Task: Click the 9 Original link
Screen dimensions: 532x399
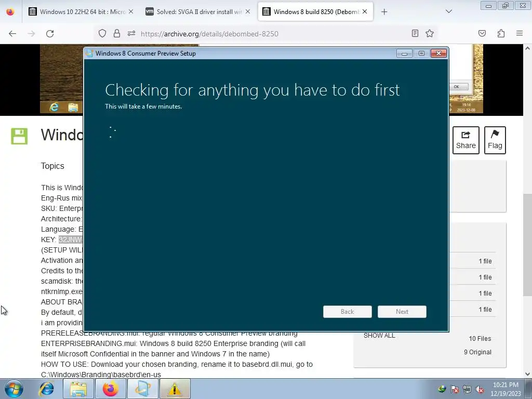Action: point(477,352)
